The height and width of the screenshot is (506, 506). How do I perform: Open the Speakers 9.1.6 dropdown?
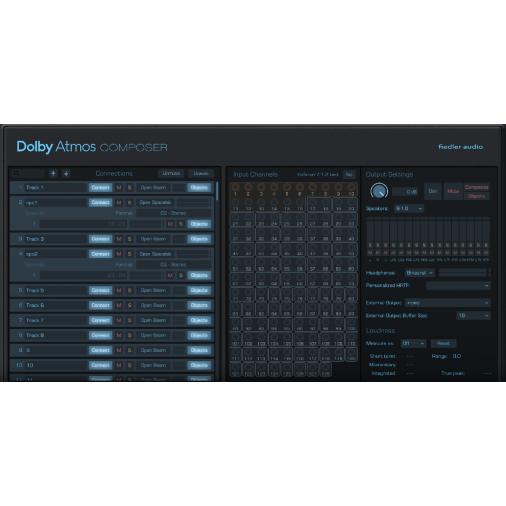(x=409, y=208)
